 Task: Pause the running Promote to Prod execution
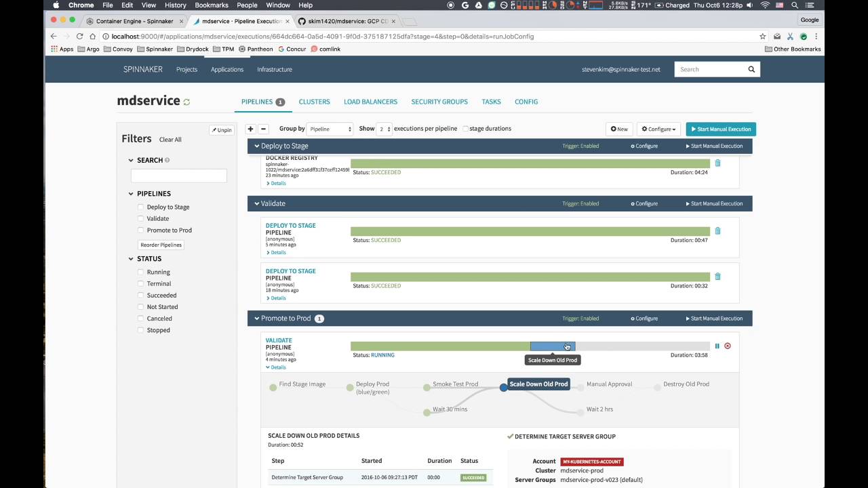click(717, 346)
